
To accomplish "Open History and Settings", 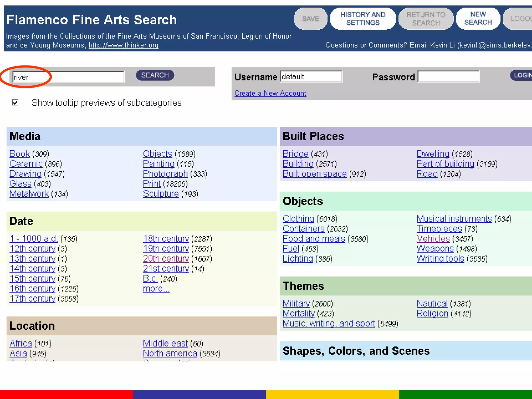I will tap(363, 19).
